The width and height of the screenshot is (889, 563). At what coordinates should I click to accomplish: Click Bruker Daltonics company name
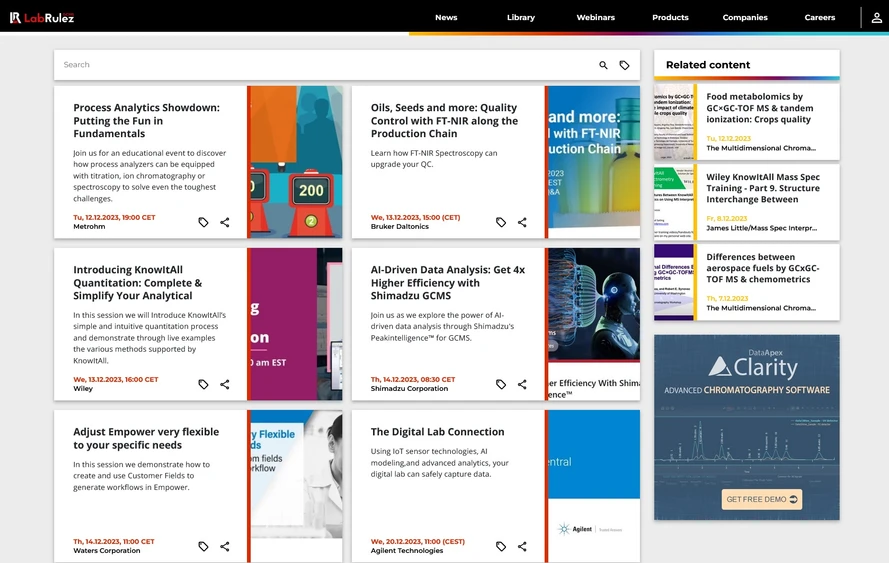tap(400, 227)
